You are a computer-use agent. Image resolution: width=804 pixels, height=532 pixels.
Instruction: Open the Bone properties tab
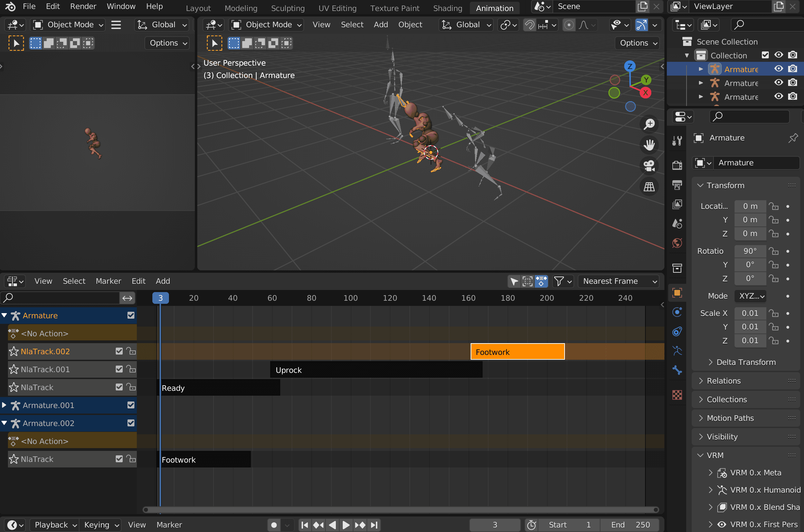tap(677, 370)
